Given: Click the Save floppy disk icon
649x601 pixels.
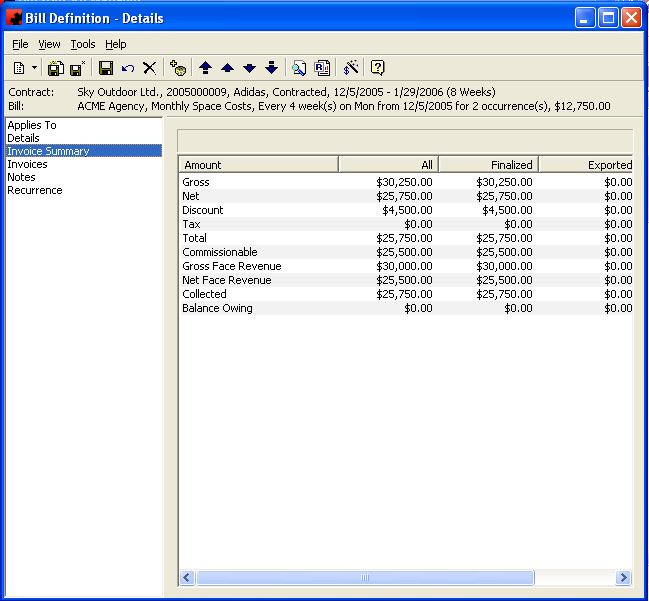Looking at the screenshot, I should pos(105,68).
